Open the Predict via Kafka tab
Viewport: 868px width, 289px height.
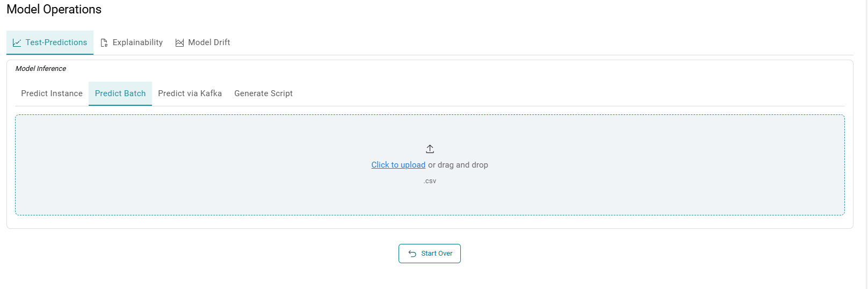click(x=190, y=93)
